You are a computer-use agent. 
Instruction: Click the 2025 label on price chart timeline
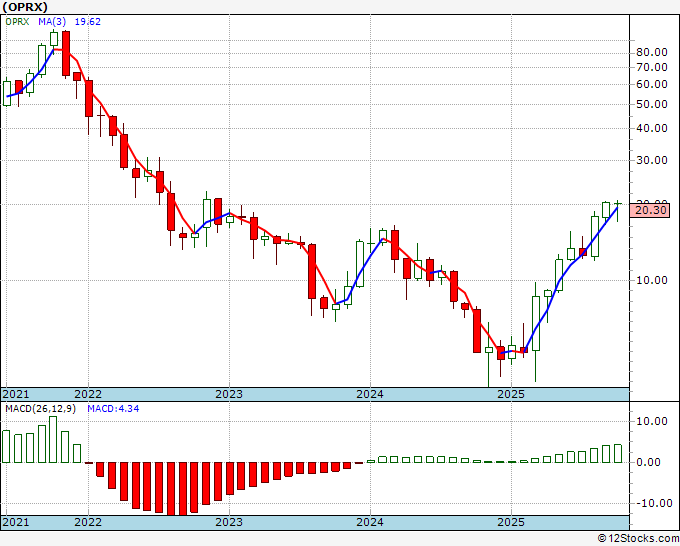pyautogui.click(x=511, y=394)
